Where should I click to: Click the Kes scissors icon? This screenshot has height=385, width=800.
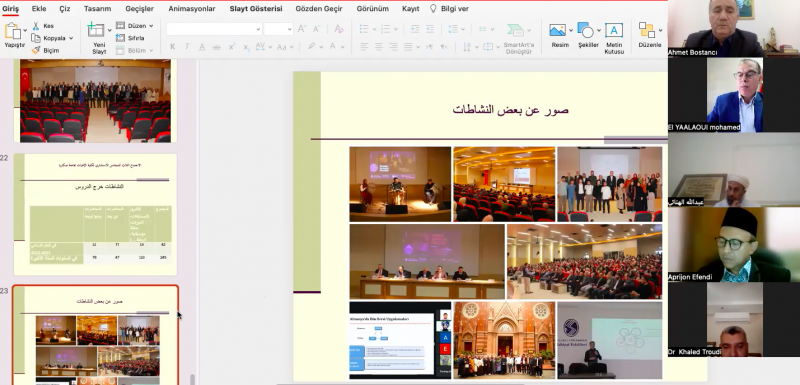coord(36,25)
